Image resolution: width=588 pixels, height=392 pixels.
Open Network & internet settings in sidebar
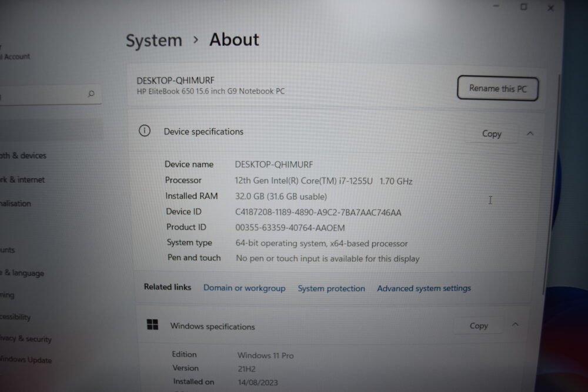[22, 179]
